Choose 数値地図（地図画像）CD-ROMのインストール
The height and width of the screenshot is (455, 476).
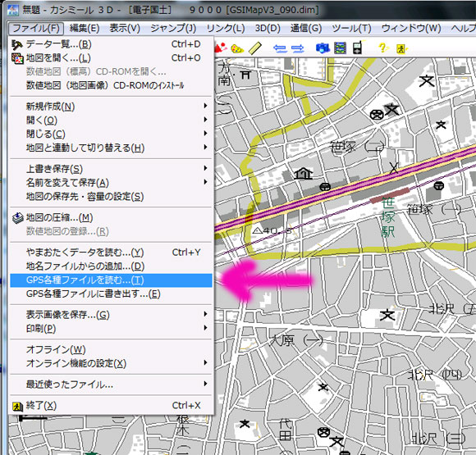tap(111, 86)
